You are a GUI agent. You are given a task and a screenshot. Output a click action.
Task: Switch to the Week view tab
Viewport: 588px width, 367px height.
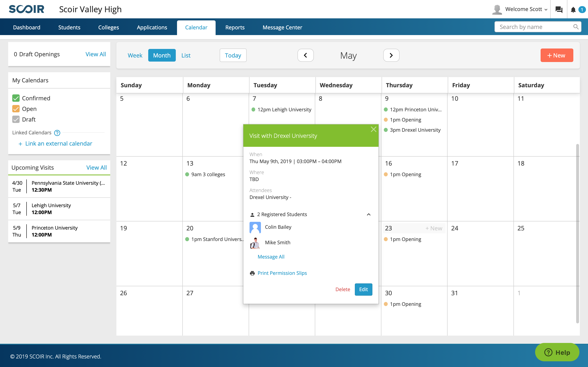135,55
